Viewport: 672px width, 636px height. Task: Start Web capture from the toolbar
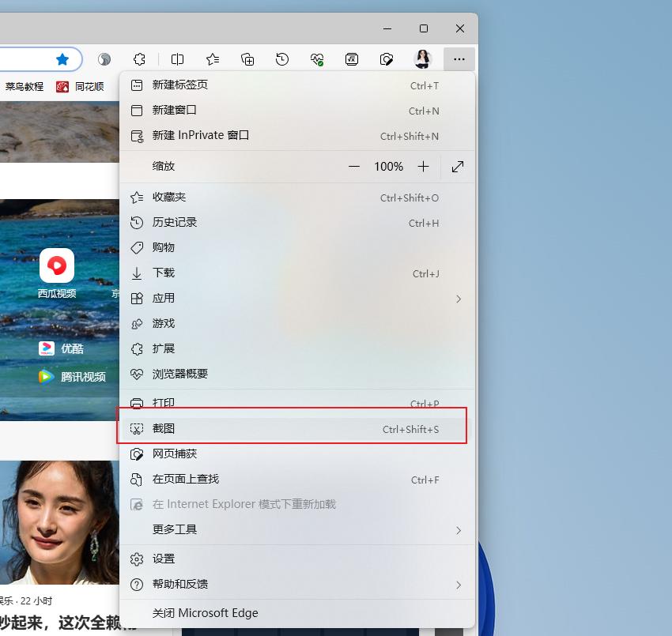pyautogui.click(x=387, y=59)
